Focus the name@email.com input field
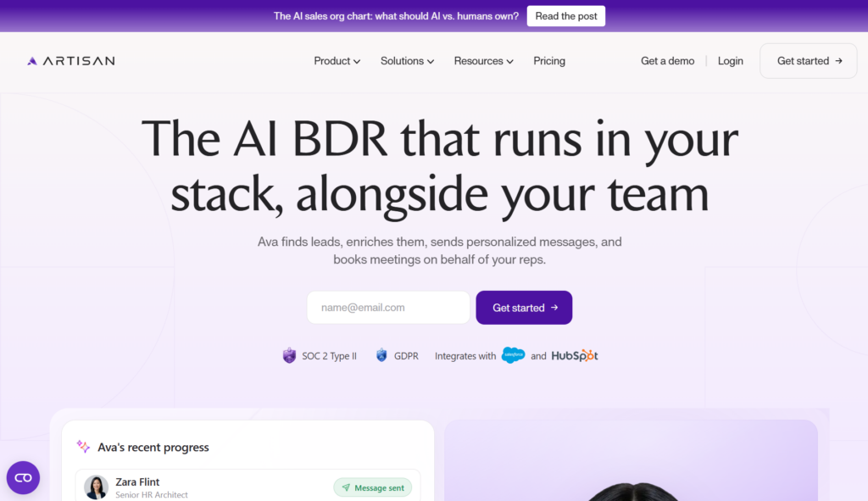The image size is (868, 501). pyautogui.click(x=388, y=307)
